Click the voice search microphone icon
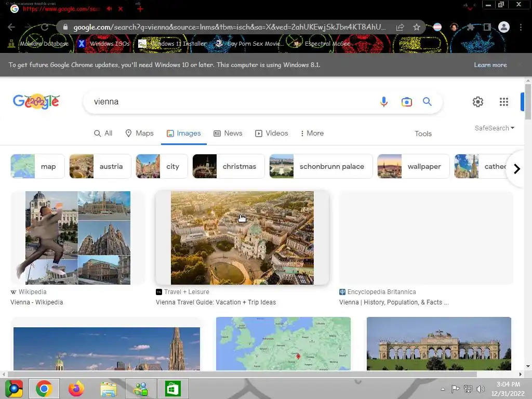 [x=384, y=102]
